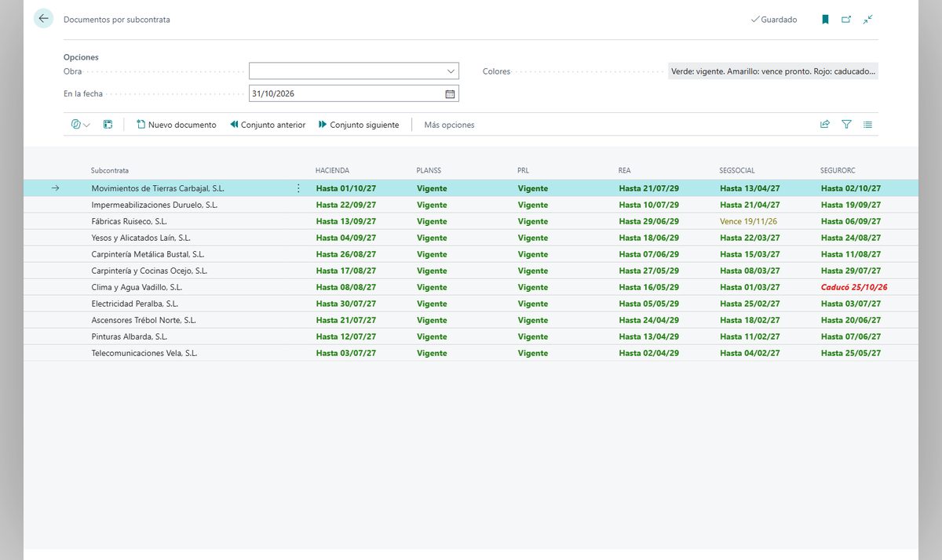Select Clima y Agua Vadillo, S.L.
This screenshot has height=560, width=942.
pyautogui.click(x=136, y=287)
